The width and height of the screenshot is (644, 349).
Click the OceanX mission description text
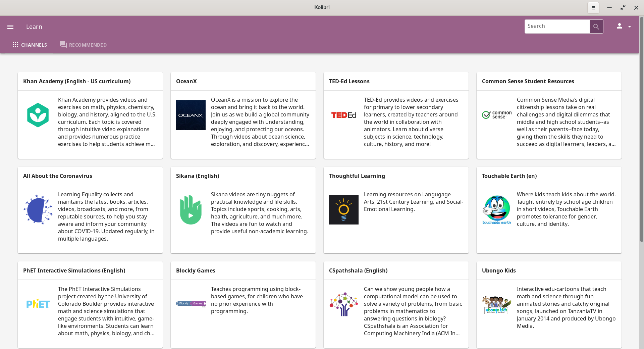tap(260, 122)
